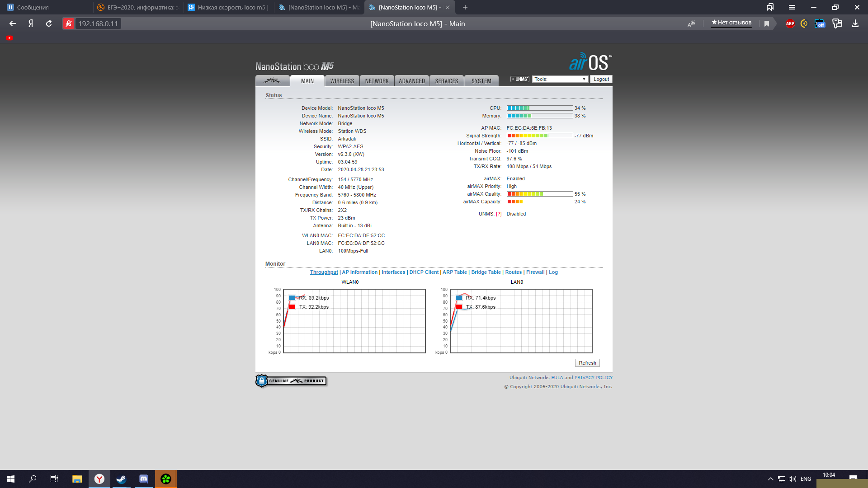
Task: Click the YouTube bookmark icon
Action: (x=9, y=38)
